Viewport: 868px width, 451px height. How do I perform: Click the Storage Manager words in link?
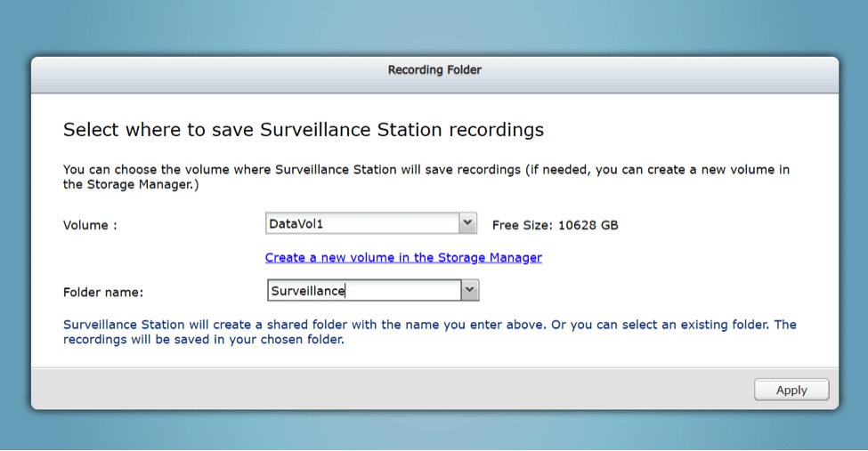tap(490, 257)
